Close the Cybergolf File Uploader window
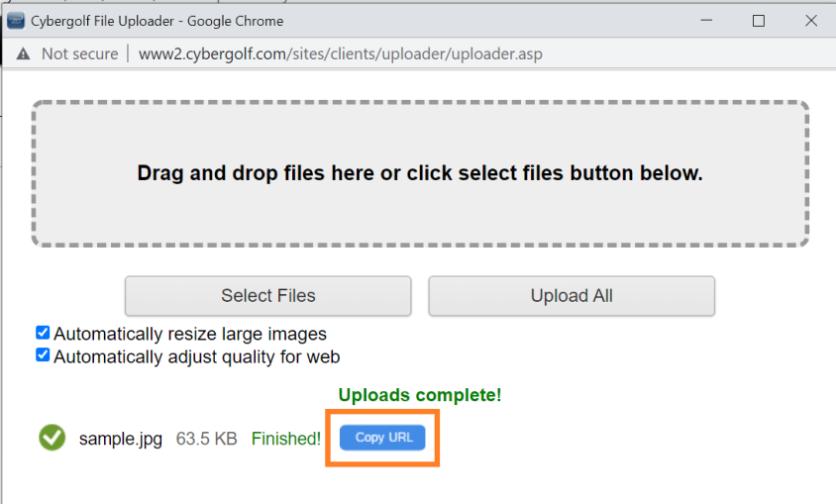836x504 pixels. [x=811, y=21]
